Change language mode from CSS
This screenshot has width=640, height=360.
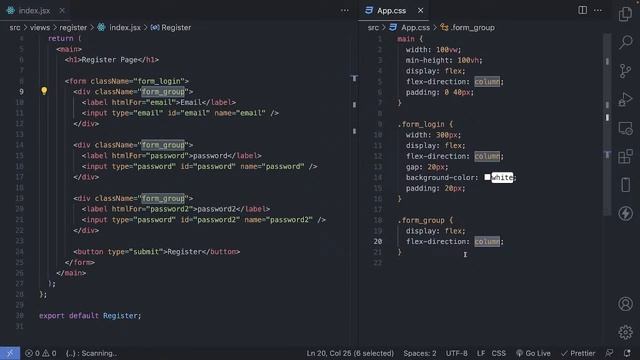pyautogui.click(x=498, y=353)
